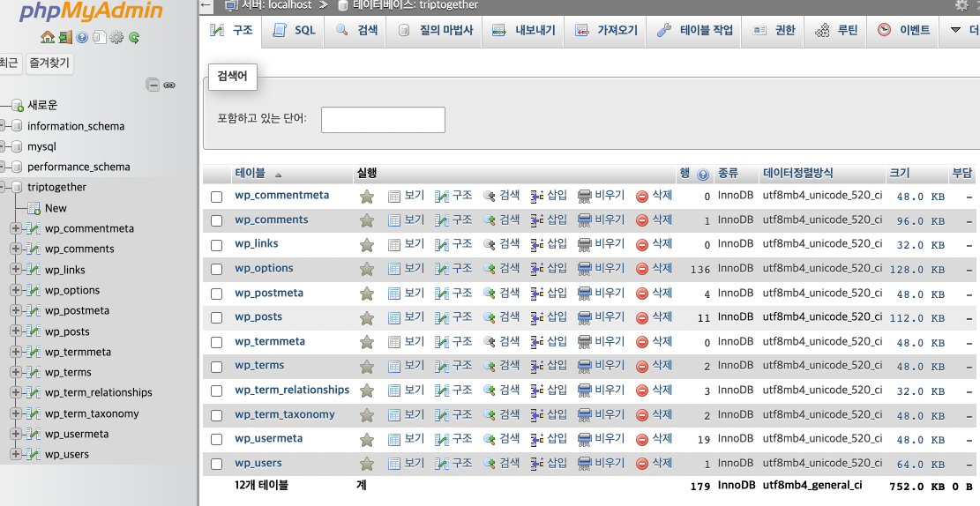Favorite the wp_options table star
Viewport: 980px width, 506px height.
tap(367, 269)
